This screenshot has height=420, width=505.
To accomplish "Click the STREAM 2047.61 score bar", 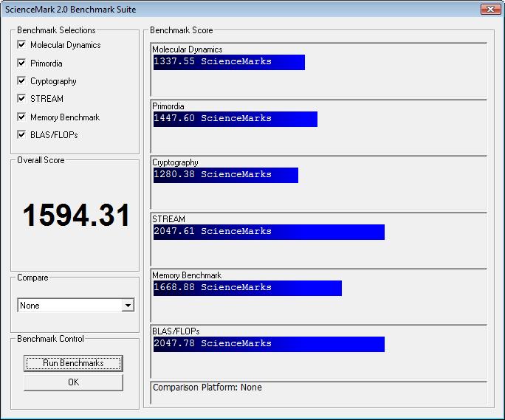I will coord(269,232).
